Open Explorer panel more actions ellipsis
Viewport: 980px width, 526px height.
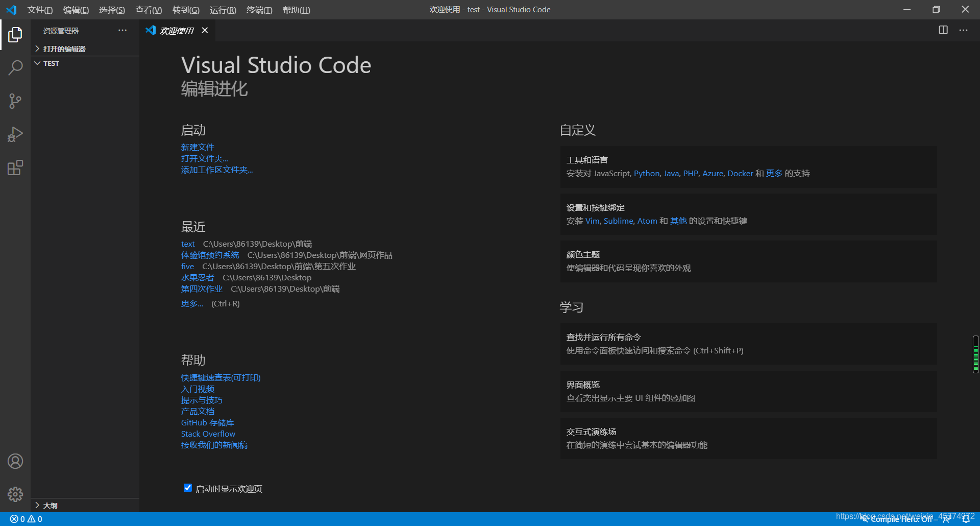(x=122, y=30)
